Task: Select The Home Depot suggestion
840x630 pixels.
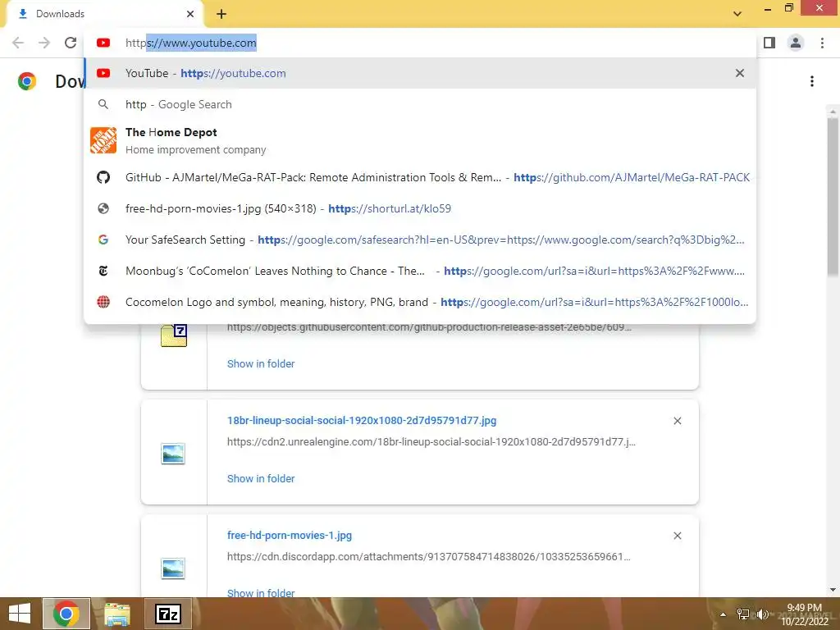Action: 420,140
